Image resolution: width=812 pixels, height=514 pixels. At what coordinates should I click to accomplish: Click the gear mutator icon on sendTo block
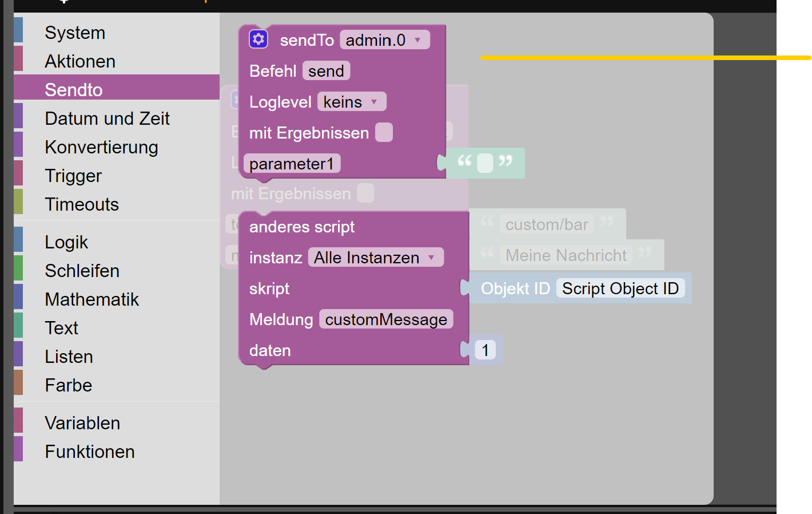[x=258, y=39]
